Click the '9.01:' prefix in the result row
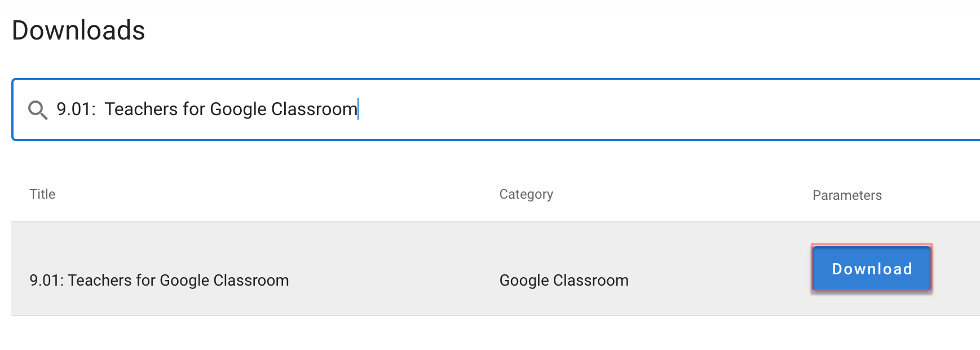Viewport: 980px width, 350px height. tap(46, 280)
